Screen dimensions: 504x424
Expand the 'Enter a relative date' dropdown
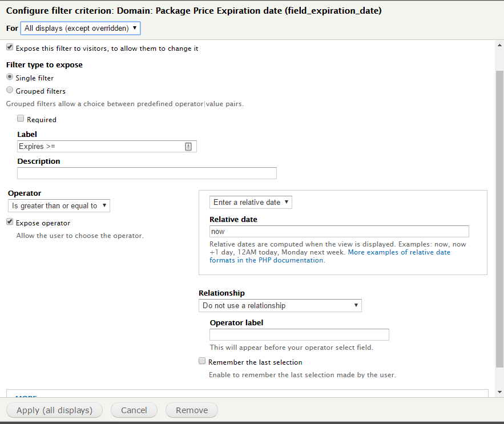pyautogui.click(x=251, y=202)
